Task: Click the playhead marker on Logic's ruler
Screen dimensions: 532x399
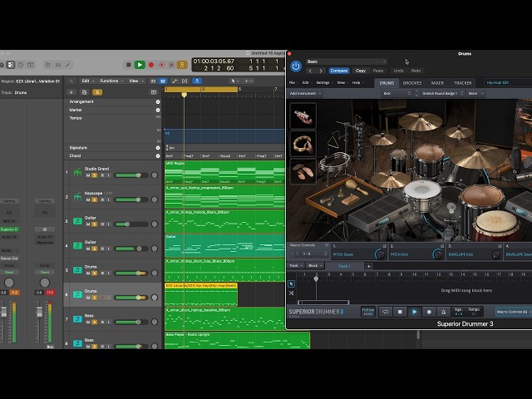Action: click(184, 95)
